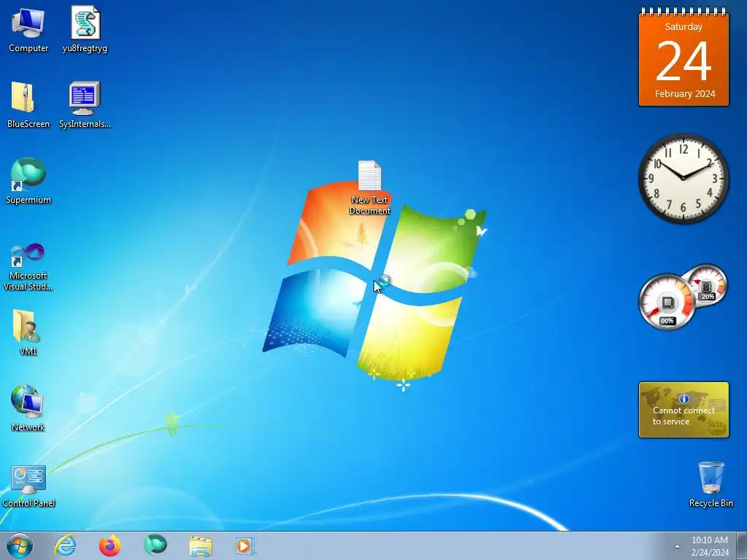Click the info icon on weather gadget
Viewport: 747px width, 560px height.
[x=684, y=398]
